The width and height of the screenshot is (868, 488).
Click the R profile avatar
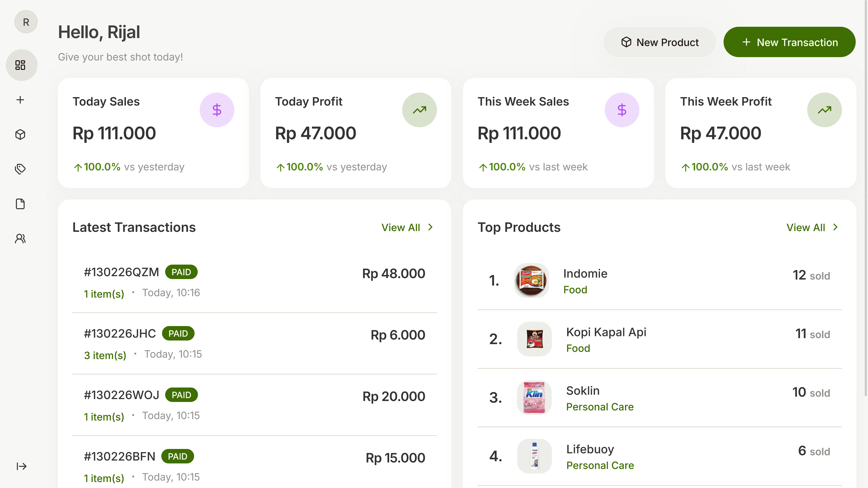click(x=26, y=22)
